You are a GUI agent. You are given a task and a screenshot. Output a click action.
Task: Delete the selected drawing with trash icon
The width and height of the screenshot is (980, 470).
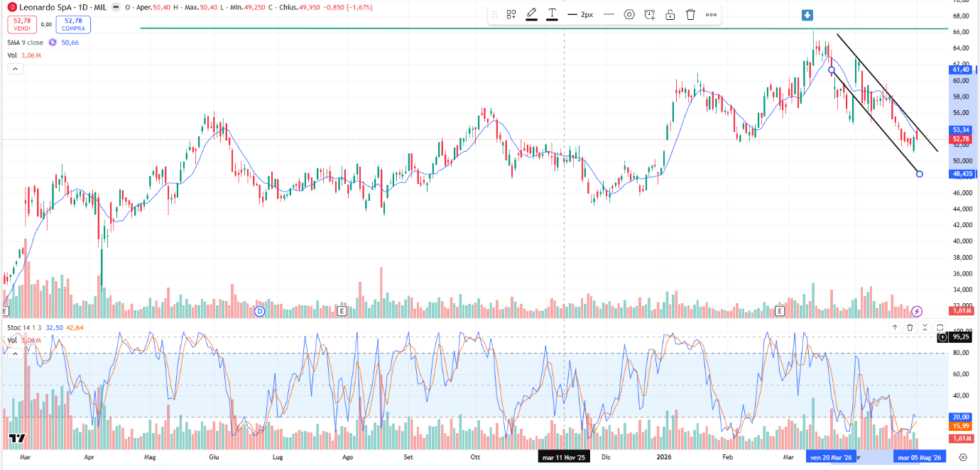pyautogui.click(x=690, y=14)
